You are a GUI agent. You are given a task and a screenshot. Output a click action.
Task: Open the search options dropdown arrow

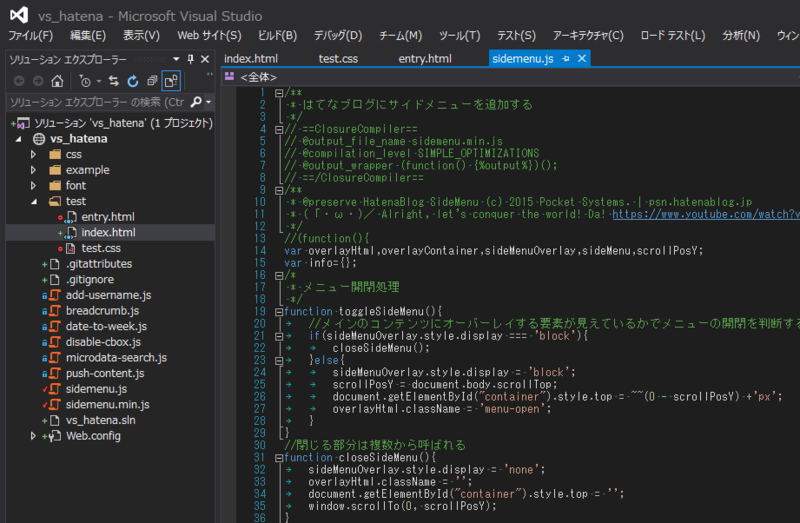pos(208,102)
